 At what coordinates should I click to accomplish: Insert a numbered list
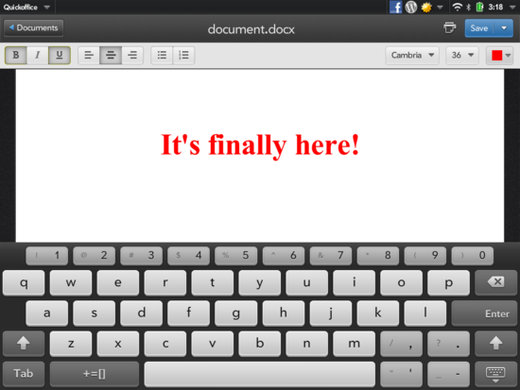[184, 55]
